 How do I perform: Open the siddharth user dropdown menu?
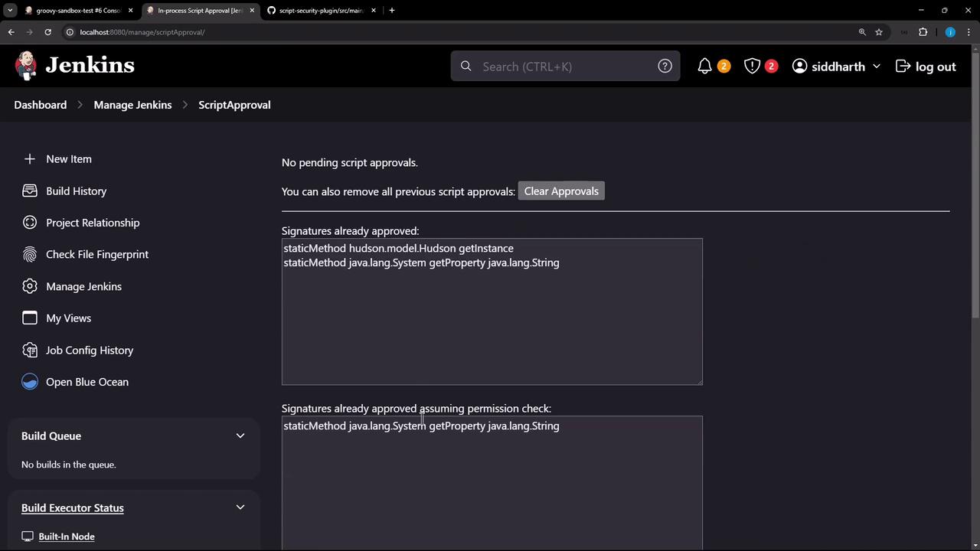[x=877, y=67]
